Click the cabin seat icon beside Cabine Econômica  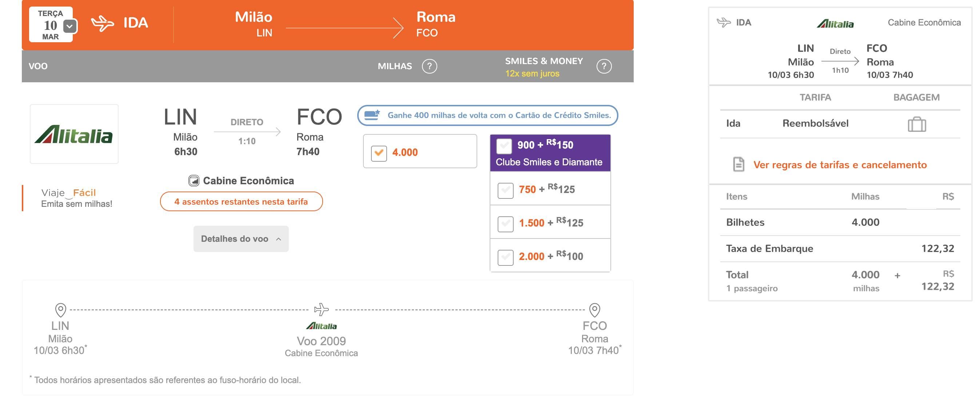pos(194,181)
